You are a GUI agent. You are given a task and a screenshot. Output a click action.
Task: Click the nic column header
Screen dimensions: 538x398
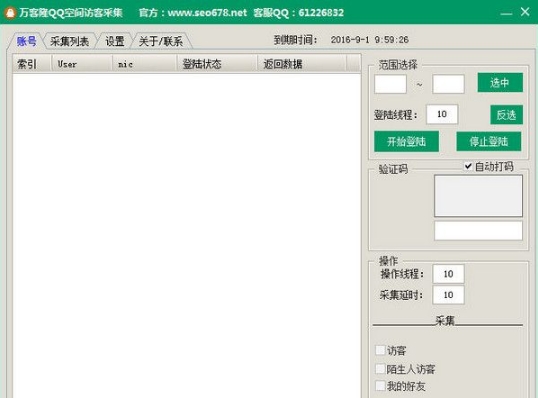144,64
